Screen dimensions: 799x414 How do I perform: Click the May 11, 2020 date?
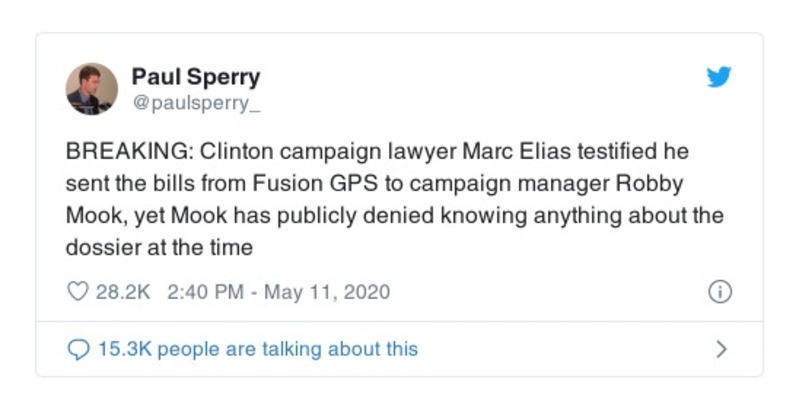[326, 292]
